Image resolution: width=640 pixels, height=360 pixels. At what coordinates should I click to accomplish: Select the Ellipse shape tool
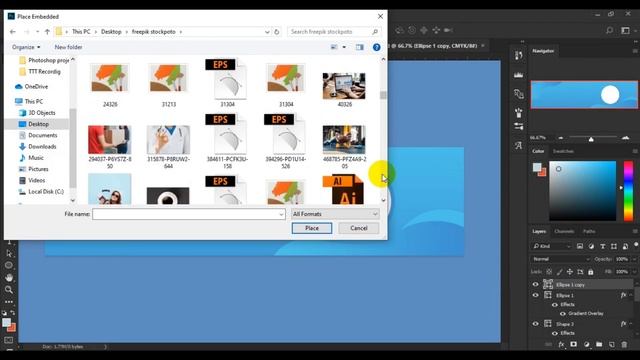coord(9,265)
